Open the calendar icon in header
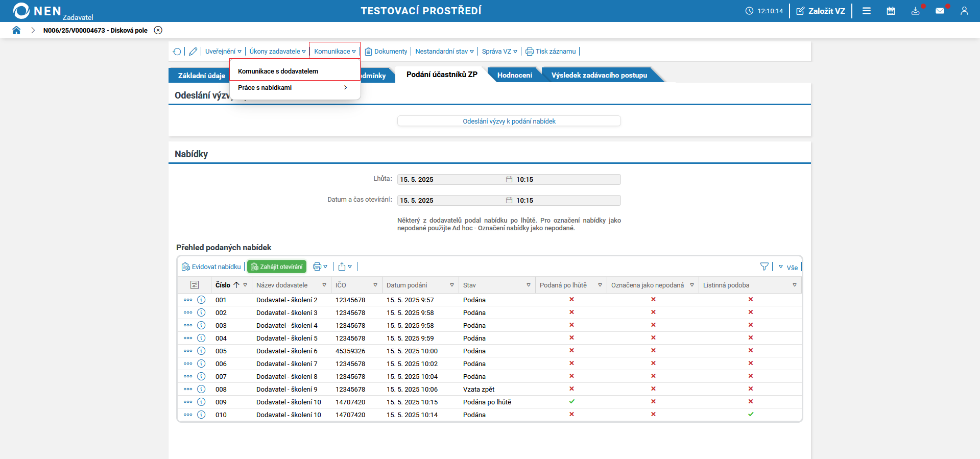The height and width of the screenshot is (459, 980). click(x=891, y=11)
